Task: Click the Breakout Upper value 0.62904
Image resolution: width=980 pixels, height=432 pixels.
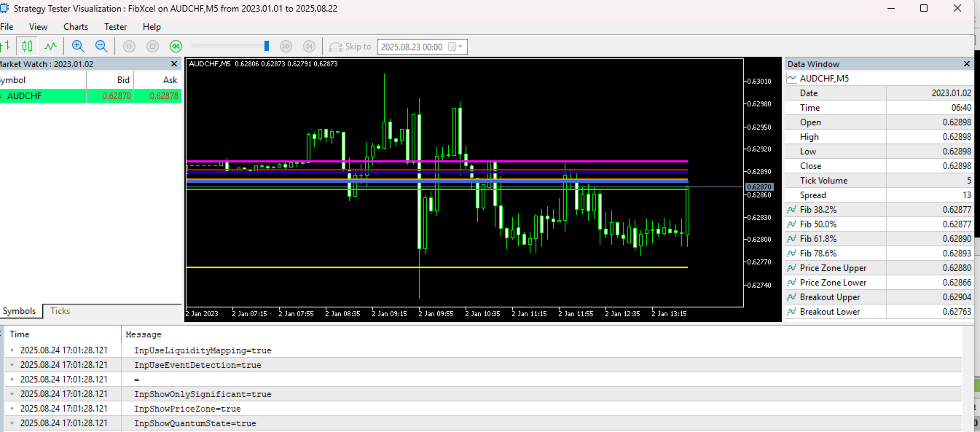Action: point(957,297)
